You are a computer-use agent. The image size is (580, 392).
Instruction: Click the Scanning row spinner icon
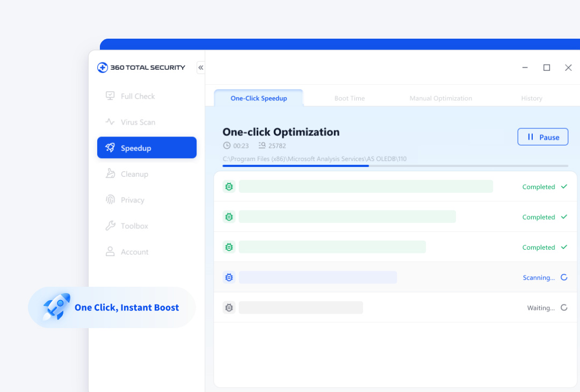point(564,277)
